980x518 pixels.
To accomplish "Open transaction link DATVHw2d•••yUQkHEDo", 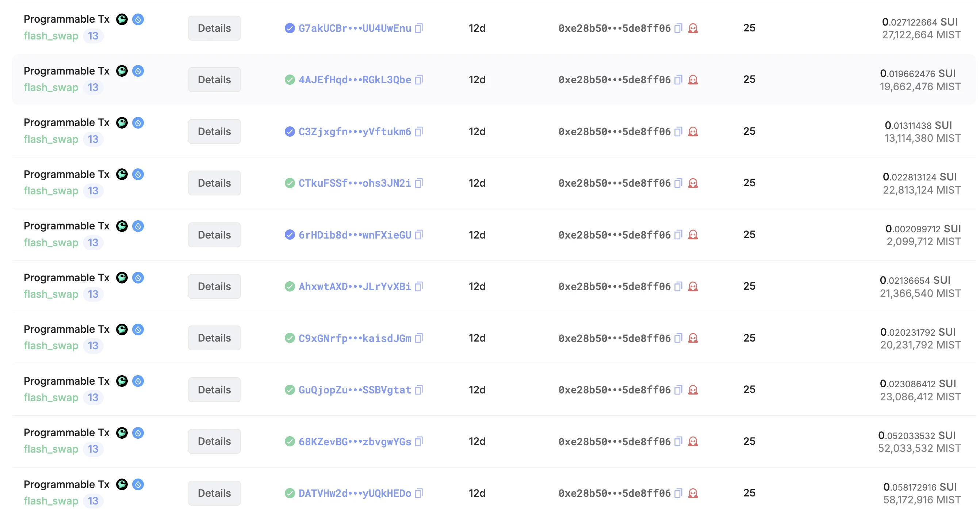I will pyautogui.click(x=355, y=493).
